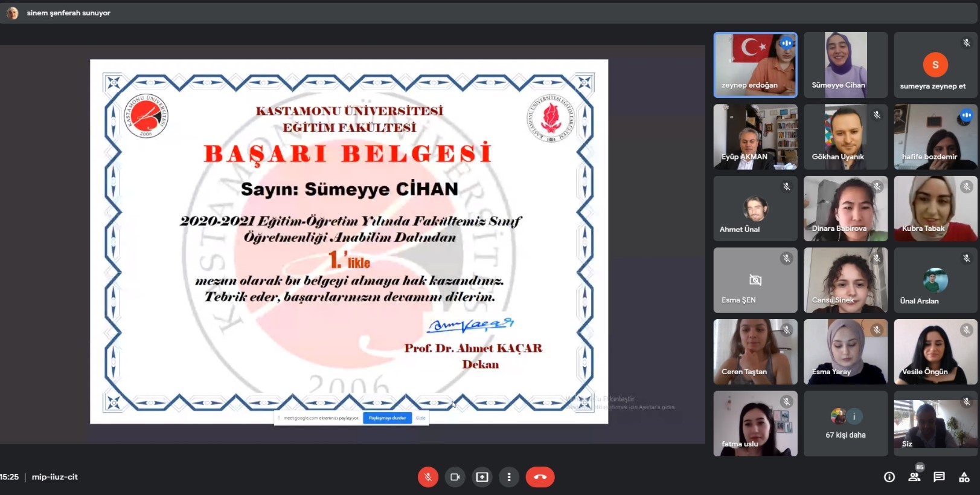980x495 pixels.
Task: Click the muted mic icon on Kubra Tabak tile
Action: coord(966,187)
